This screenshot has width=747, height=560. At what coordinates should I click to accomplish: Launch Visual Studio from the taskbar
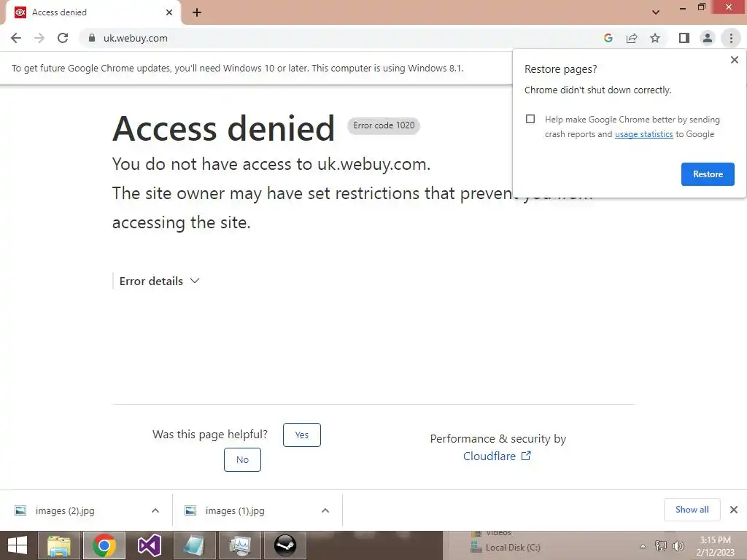tap(150, 545)
